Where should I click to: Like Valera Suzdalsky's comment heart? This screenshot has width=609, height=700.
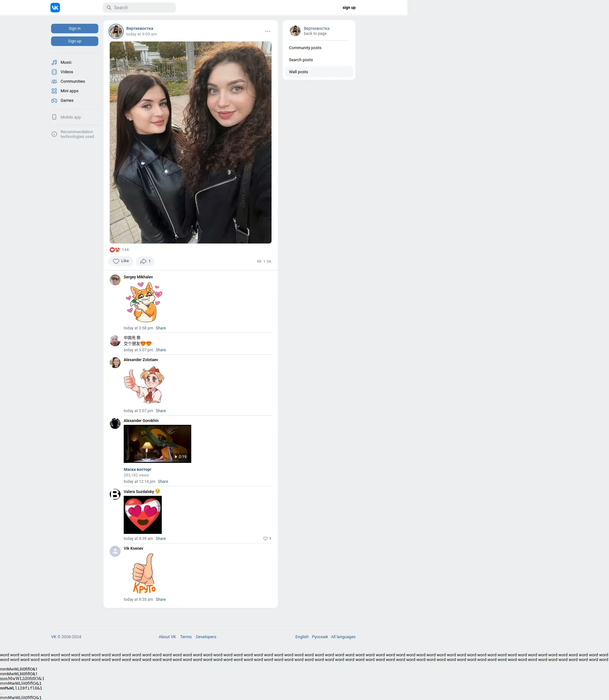click(x=265, y=538)
